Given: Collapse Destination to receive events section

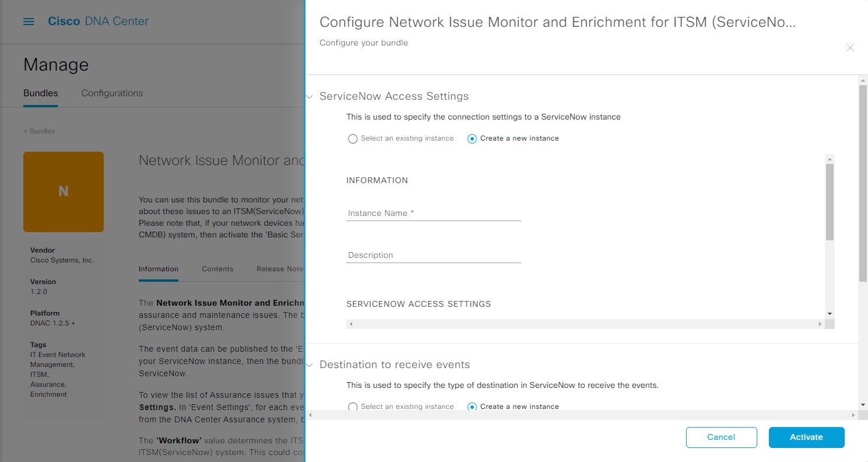Looking at the screenshot, I should pos(310,365).
